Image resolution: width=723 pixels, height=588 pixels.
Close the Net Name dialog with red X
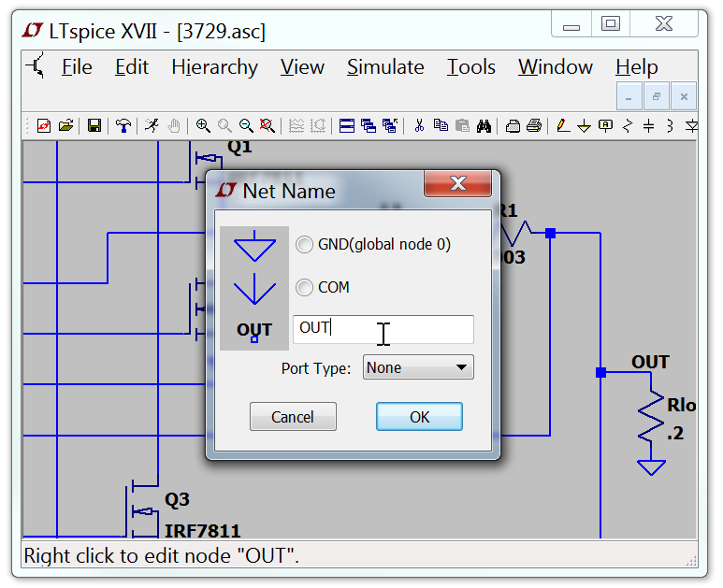[x=457, y=183]
